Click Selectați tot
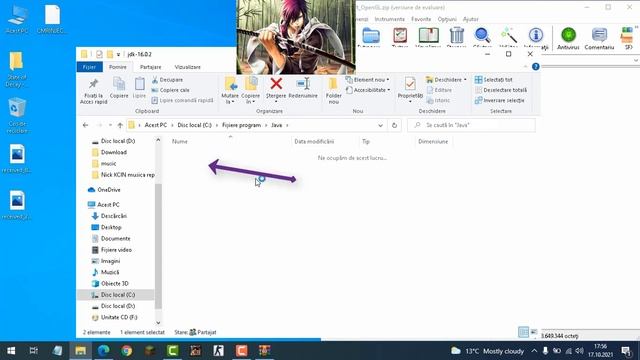 493,80
